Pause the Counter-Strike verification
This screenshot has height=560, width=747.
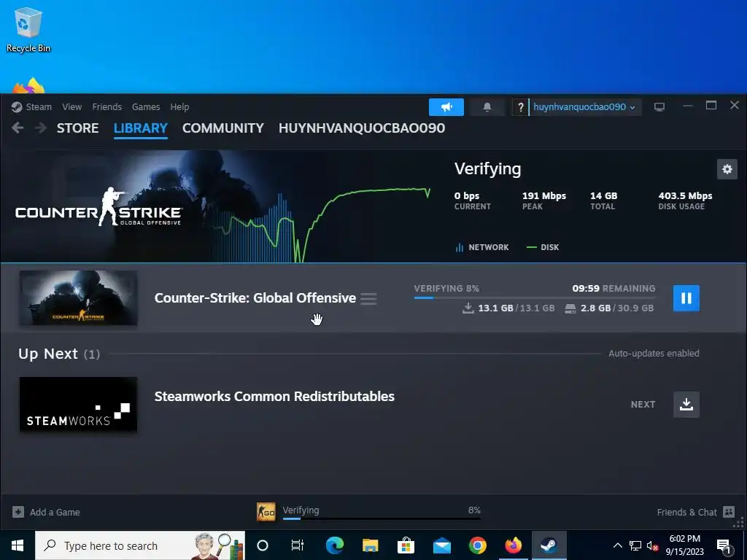coord(686,298)
